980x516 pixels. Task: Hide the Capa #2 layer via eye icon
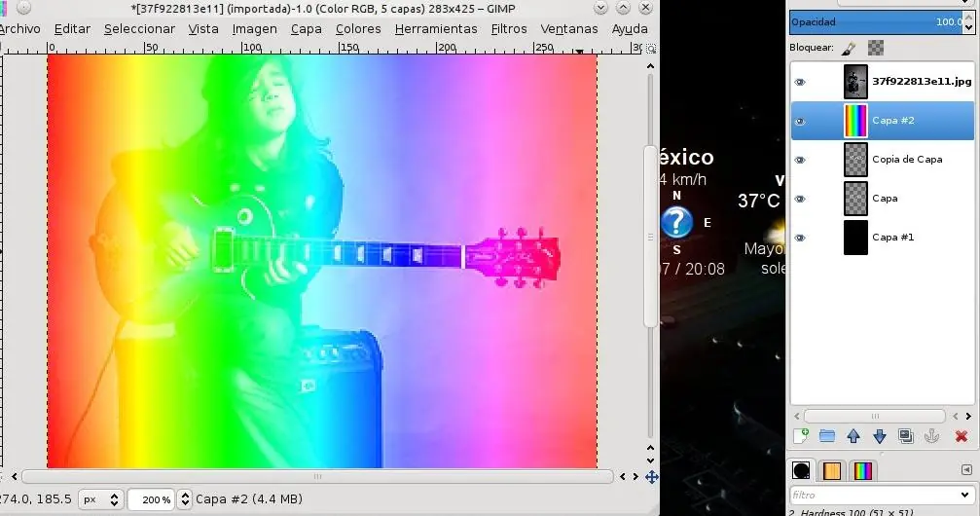(x=800, y=121)
